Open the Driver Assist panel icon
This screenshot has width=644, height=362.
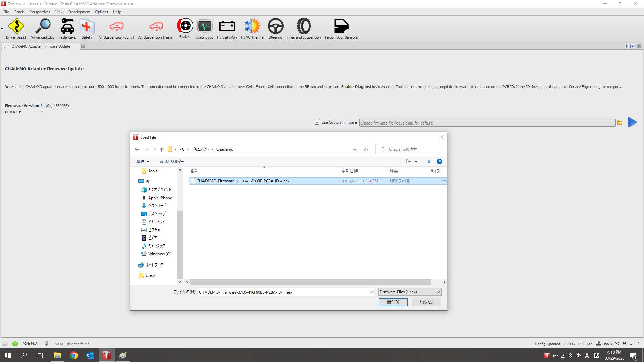pyautogui.click(x=16, y=26)
